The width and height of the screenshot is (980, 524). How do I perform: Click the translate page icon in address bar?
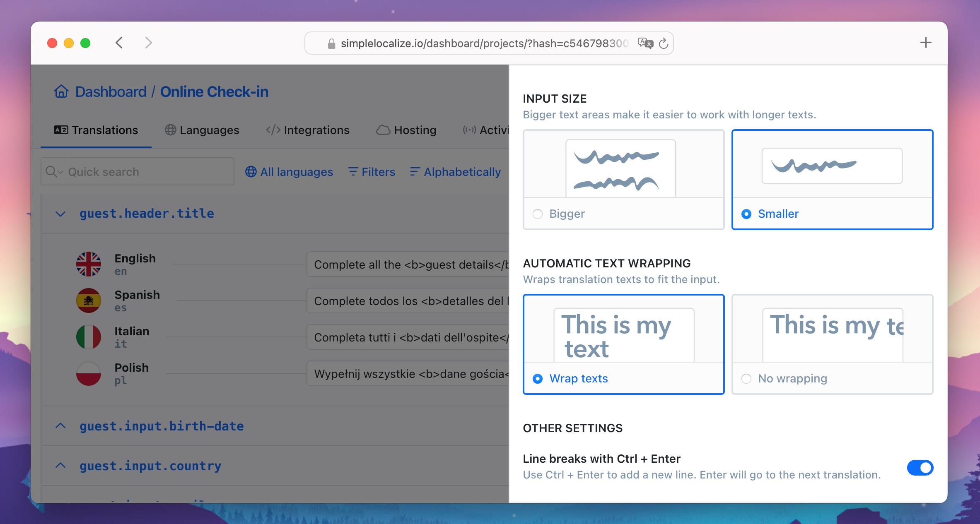645,43
